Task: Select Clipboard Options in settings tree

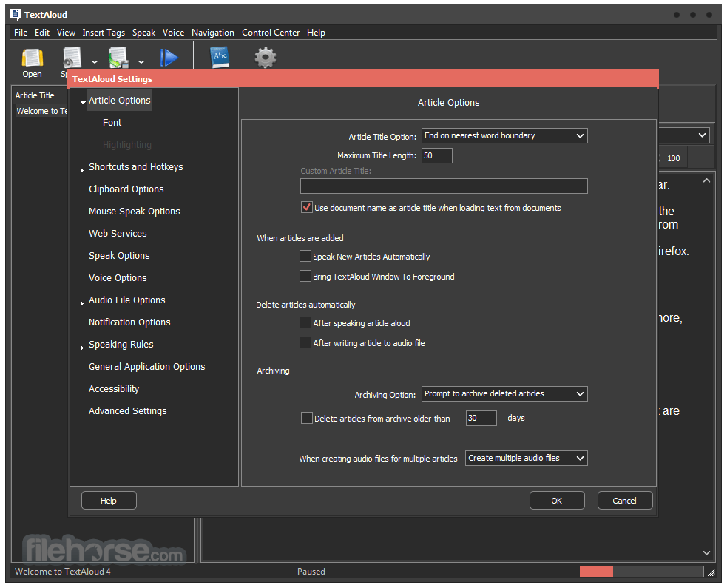Action: pos(126,189)
